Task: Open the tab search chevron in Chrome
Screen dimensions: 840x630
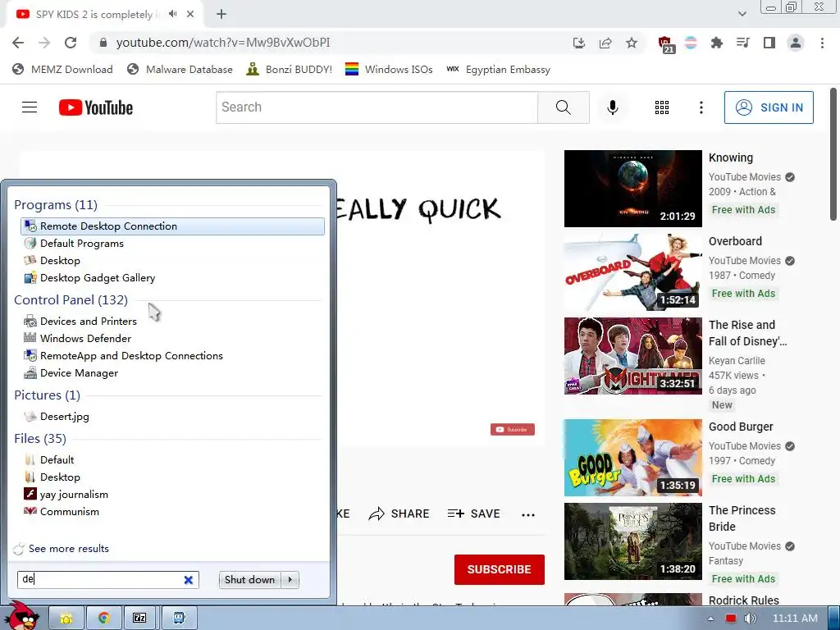Action: (742, 14)
